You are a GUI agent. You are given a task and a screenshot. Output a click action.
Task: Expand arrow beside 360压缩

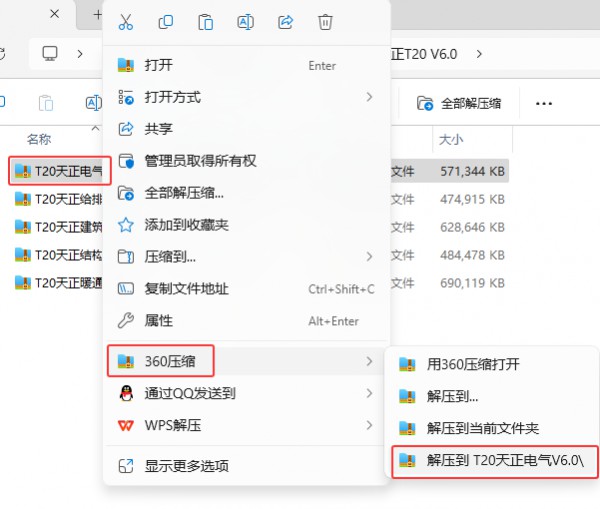point(369,361)
